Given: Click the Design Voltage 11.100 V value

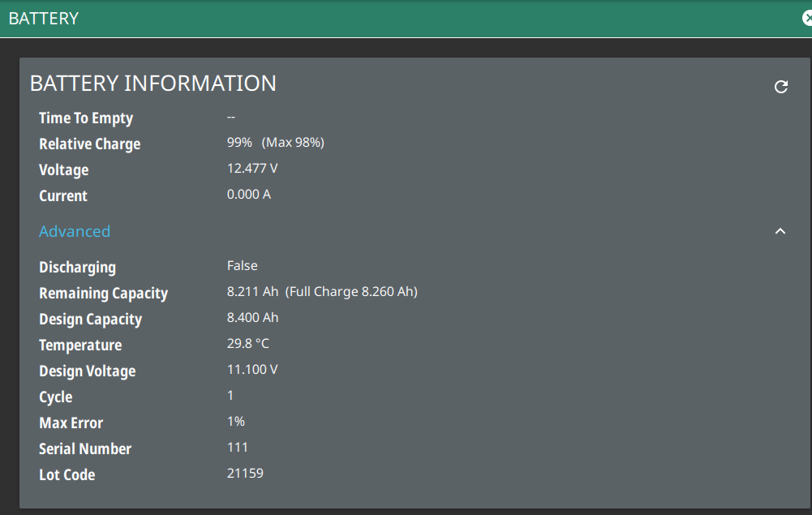Looking at the screenshot, I should tap(252, 369).
